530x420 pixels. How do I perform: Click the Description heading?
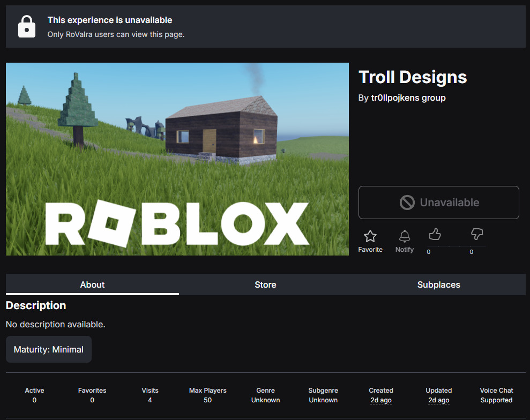click(x=36, y=305)
